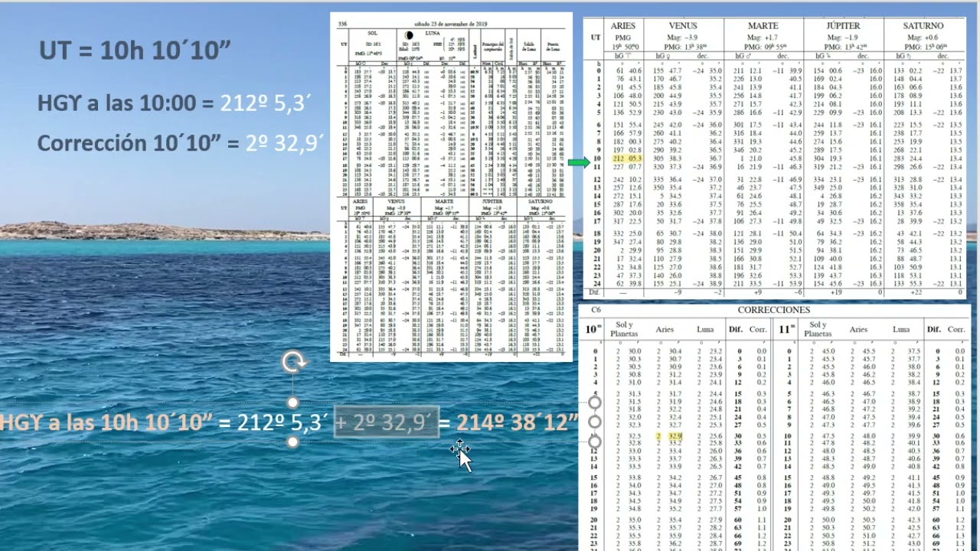Click the 'Corrección 10´10” = 2º 32,9´' line
This screenshot has height=551, width=980.
(x=181, y=143)
